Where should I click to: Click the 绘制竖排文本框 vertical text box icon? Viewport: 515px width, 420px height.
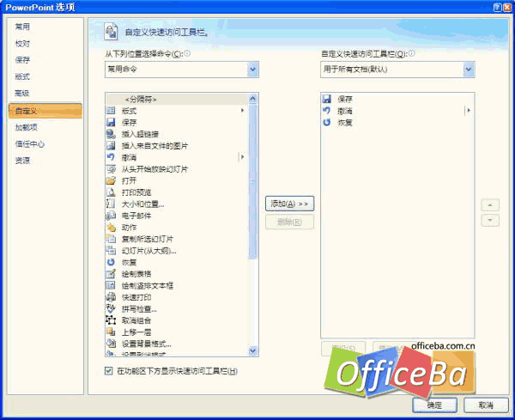click(x=111, y=285)
